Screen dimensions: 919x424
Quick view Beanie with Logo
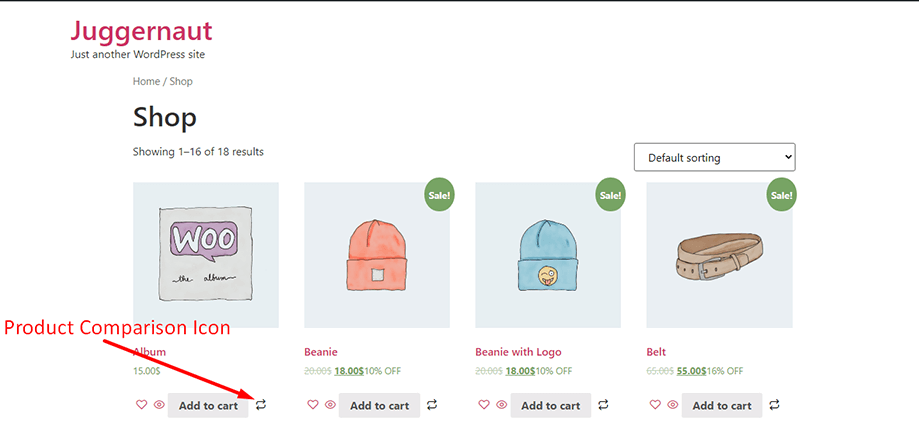pyautogui.click(x=501, y=405)
